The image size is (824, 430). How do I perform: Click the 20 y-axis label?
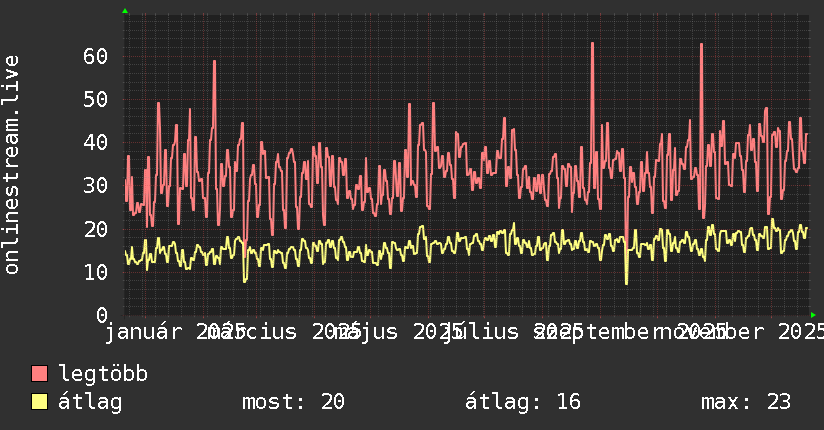tap(96, 229)
